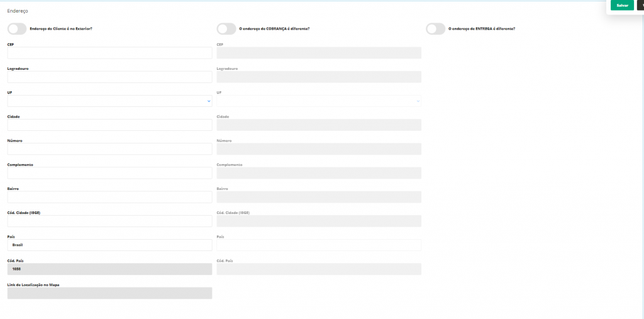This screenshot has width=644, height=319.
Task: Click the billing address Logradouro field
Action: [319, 77]
